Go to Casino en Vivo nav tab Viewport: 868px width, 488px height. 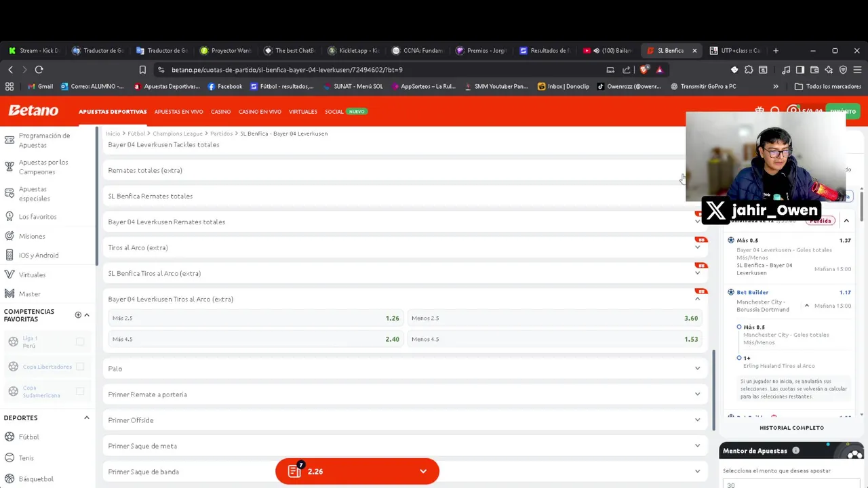point(260,111)
